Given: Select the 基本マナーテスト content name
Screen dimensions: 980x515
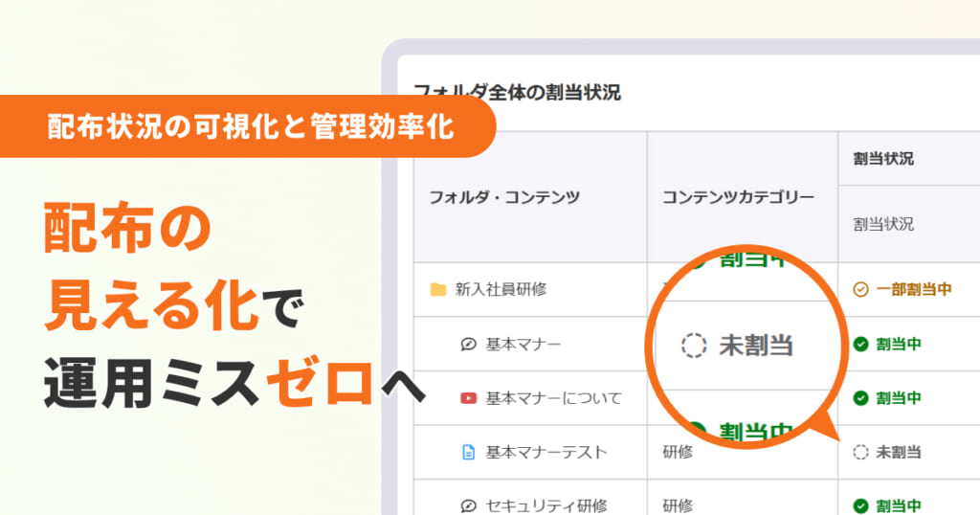Looking at the screenshot, I should tap(546, 452).
